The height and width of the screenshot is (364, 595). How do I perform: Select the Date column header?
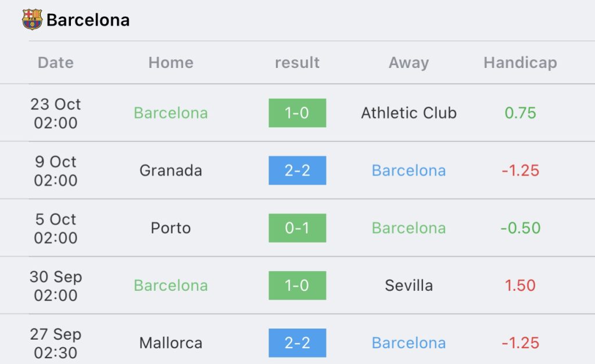pyautogui.click(x=56, y=63)
